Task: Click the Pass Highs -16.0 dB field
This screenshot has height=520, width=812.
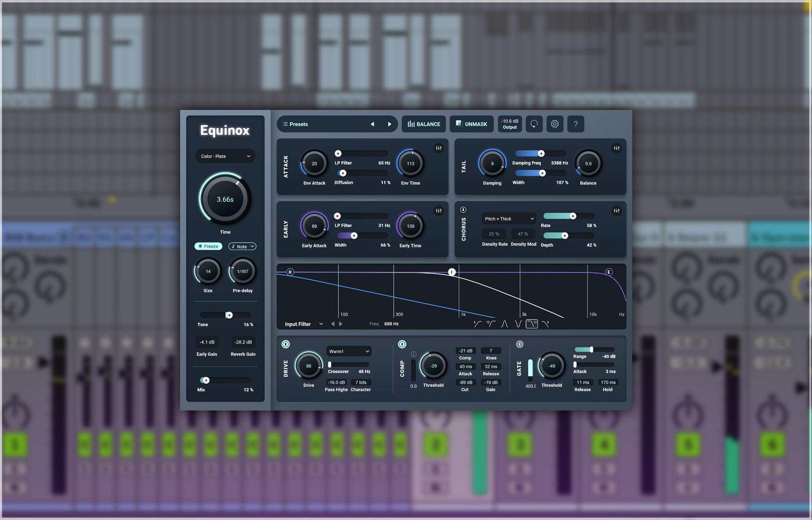Action: coord(336,382)
